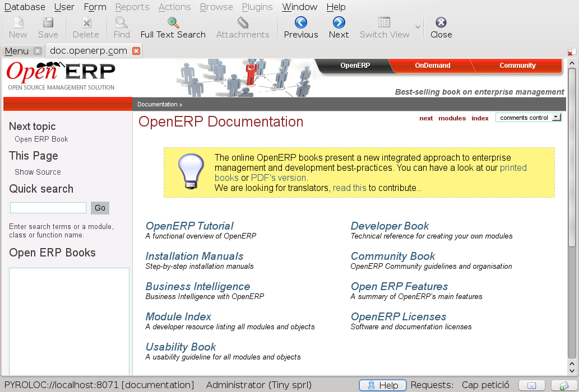Click the Close toolbar icon

click(x=441, y=22)
